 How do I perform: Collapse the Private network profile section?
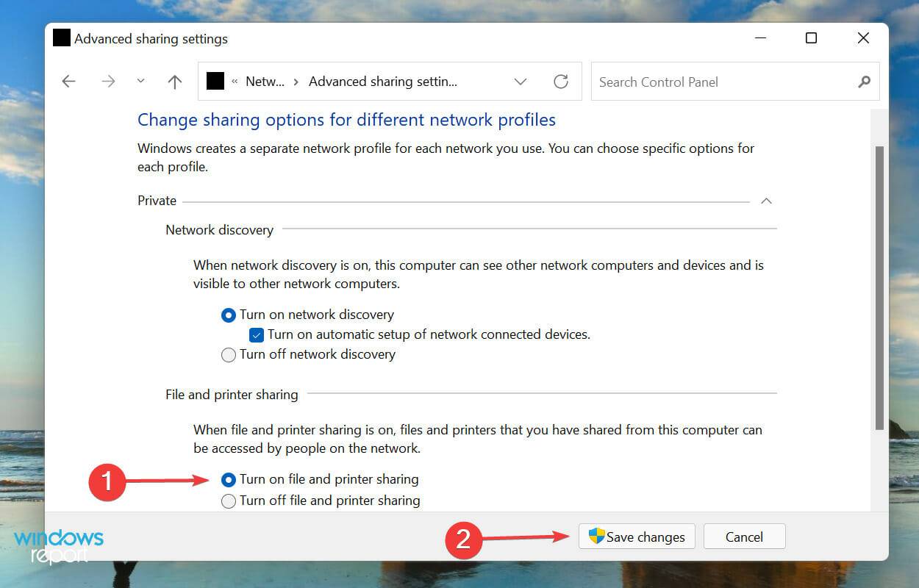tap(766, 200)
